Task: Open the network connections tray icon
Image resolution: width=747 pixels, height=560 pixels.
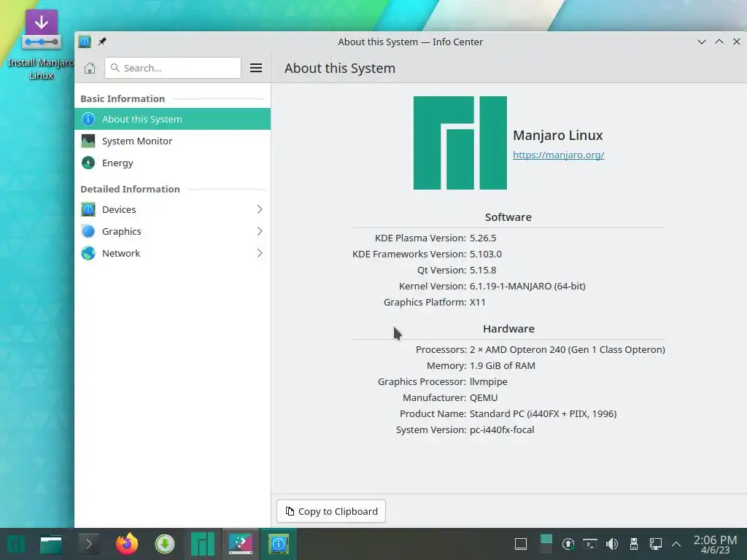Action: click(656, 544)
